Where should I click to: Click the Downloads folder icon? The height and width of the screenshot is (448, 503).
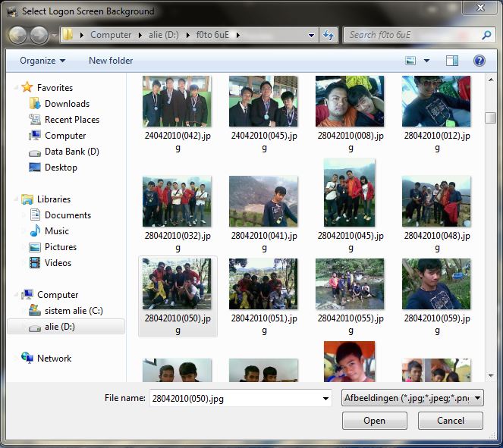35,103
